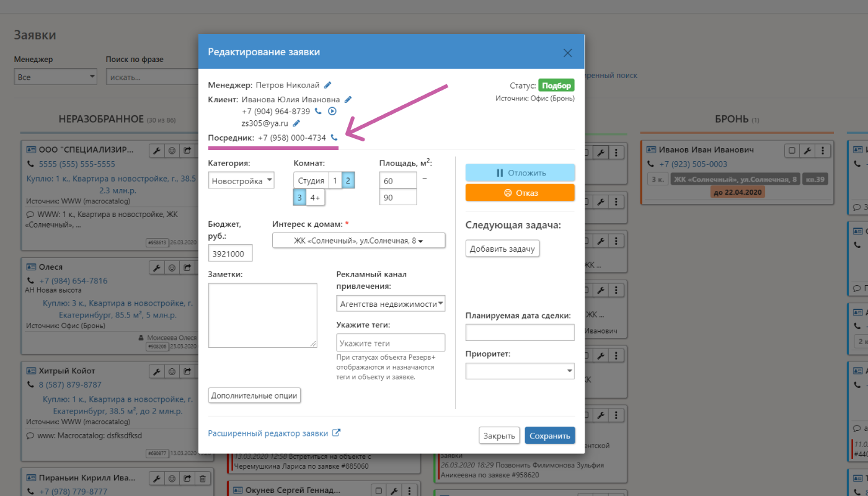Click contact card icon beside Олеся name
This screenshot has width=868, height=496.
(x=31, y=267)
